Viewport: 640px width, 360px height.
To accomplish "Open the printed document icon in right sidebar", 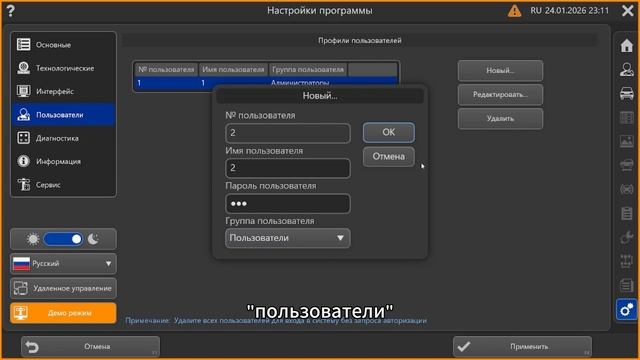I will 627,285.
